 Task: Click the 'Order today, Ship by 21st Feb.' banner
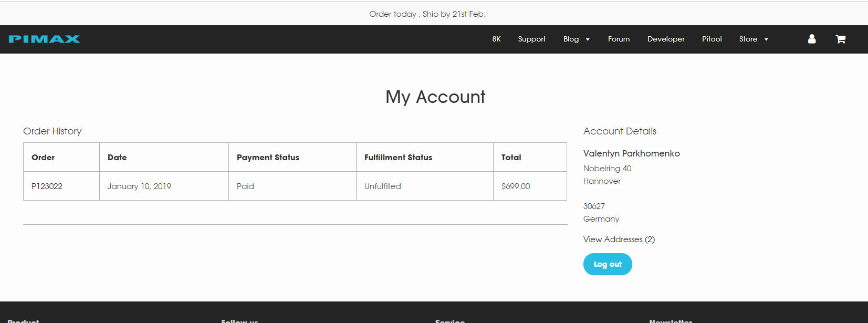pos(427,14)
